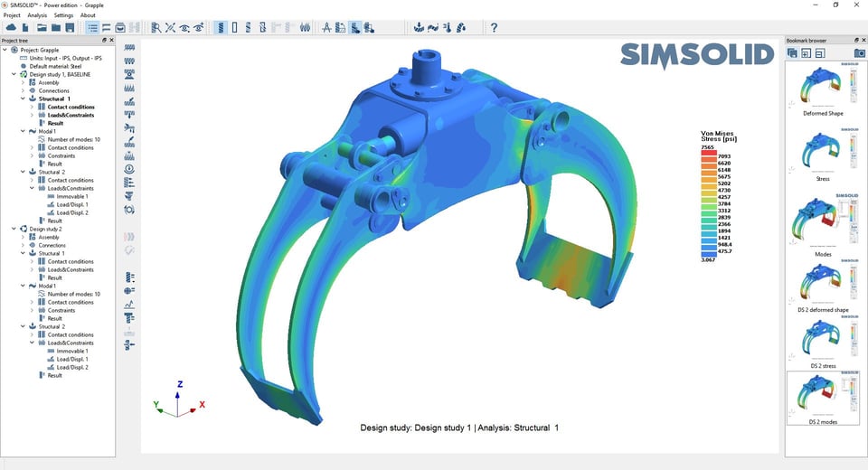The image size is (868, 470).
Task: Select Default material: Steel in the project tree
Action: coord(53,67)
